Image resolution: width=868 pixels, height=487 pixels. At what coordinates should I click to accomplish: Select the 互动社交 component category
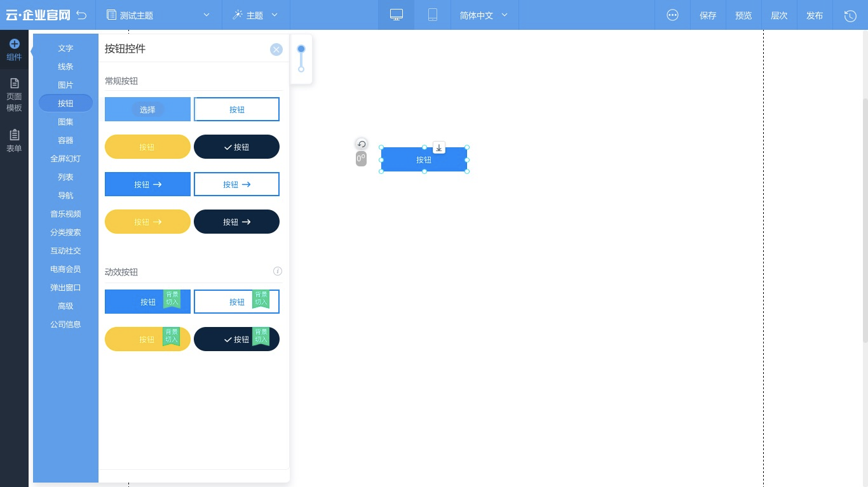pyautogui.click(x=65, y=251)
